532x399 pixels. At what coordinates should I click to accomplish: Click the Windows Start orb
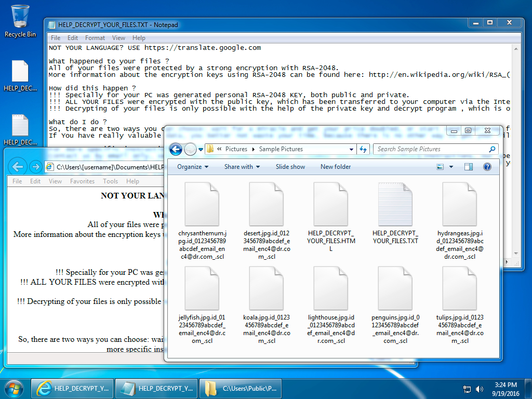[14, 389]
